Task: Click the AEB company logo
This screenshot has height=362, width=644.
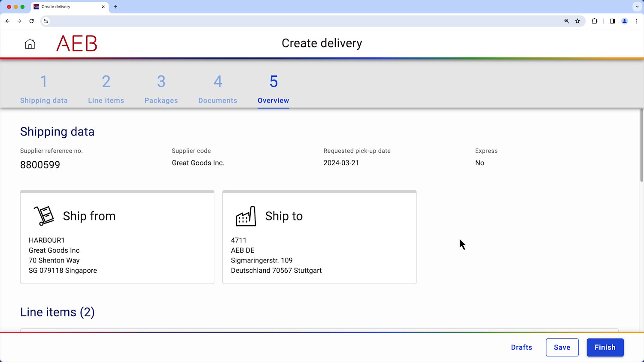Action: [76, 43]
